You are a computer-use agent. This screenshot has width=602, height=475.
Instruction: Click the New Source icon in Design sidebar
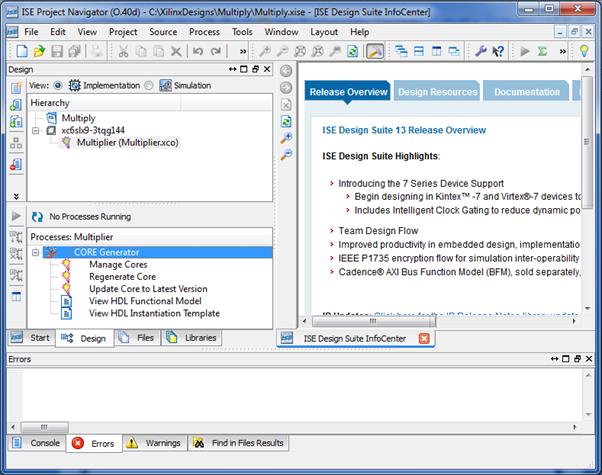click(16, 88)
